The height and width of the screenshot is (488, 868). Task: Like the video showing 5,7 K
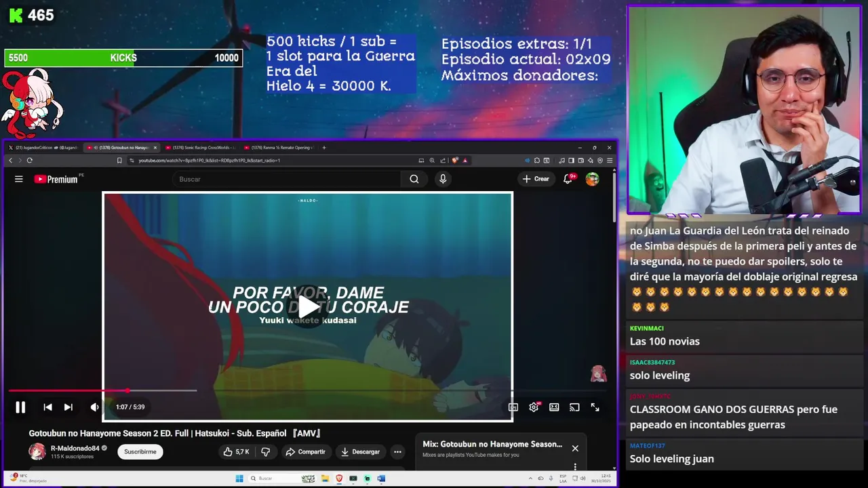(236, 451)
